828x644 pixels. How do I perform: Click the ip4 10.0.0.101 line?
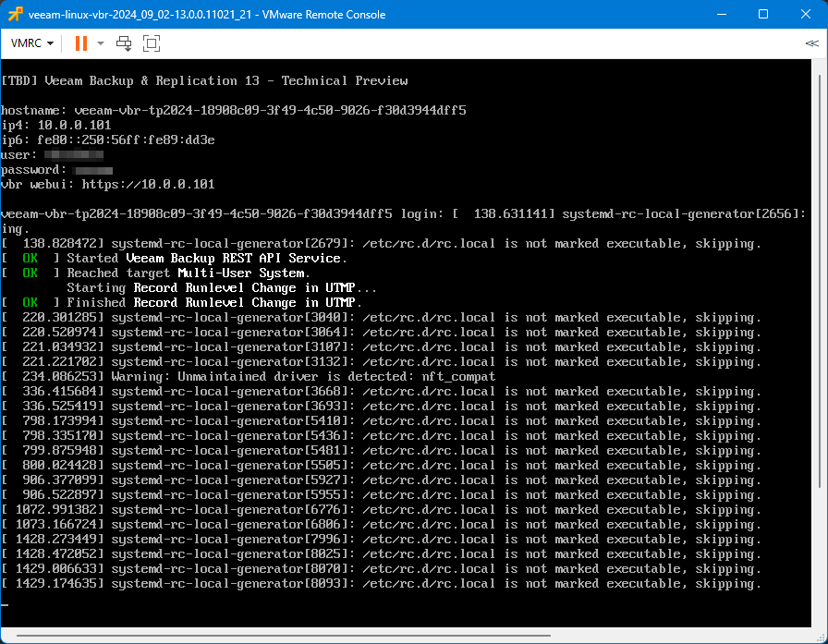coord(55,125)
